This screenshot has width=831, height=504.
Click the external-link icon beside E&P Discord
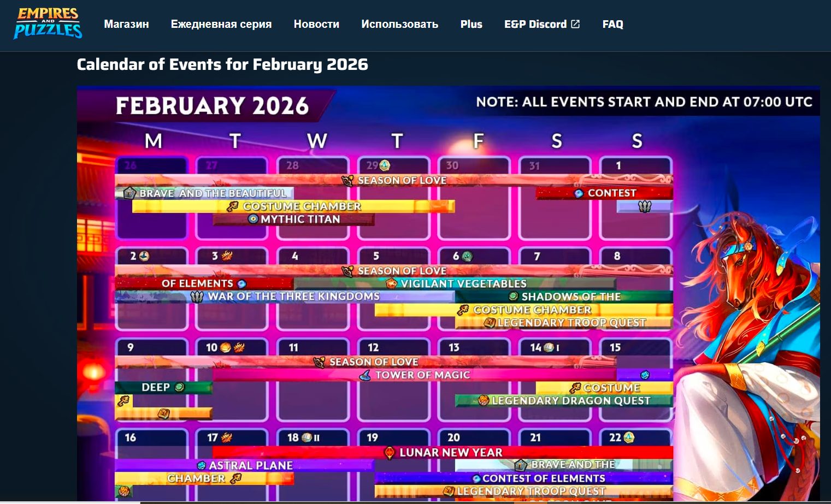click(575, 24)
